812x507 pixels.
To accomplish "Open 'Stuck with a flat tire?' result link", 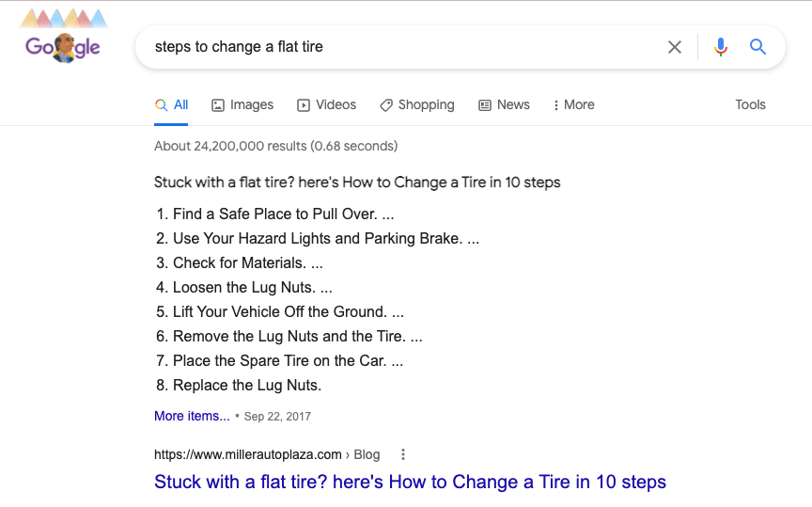I will click(x=410, y=482).
